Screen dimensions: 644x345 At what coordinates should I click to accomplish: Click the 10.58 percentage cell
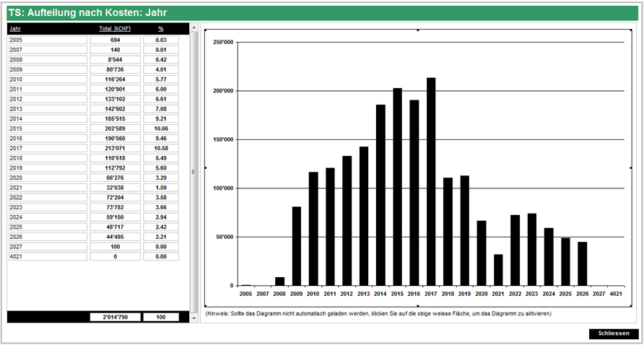[x=160, y=148]
